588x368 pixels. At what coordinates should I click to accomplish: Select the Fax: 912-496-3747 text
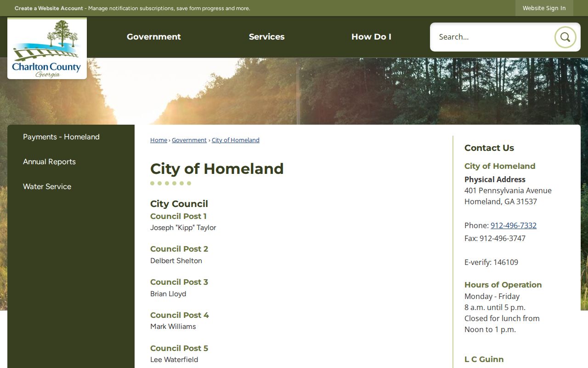point(495,238)
